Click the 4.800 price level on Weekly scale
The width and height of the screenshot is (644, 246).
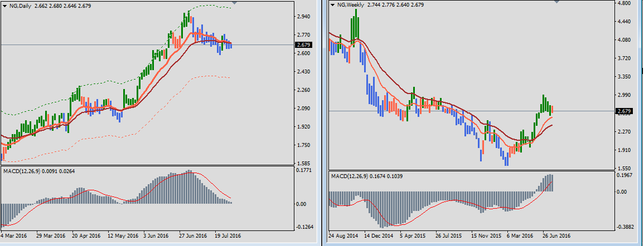pyautogui.click(x=623, y=3)
